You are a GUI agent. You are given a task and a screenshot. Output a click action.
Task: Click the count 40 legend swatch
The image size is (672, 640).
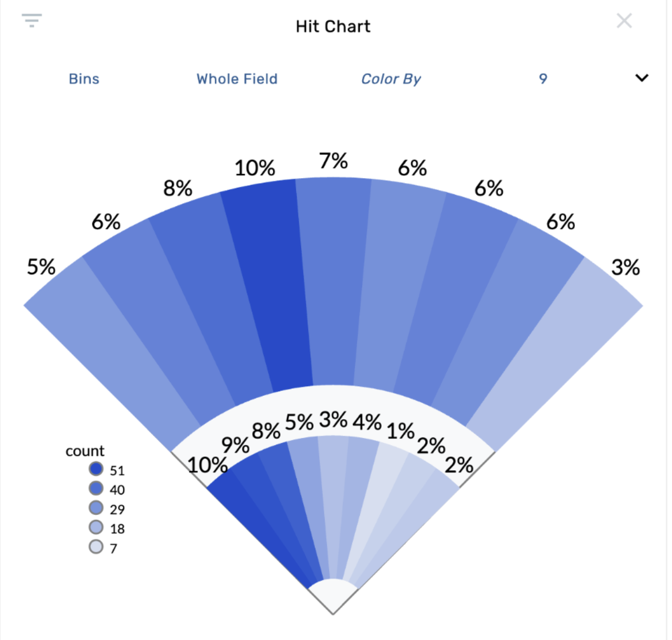96,488
